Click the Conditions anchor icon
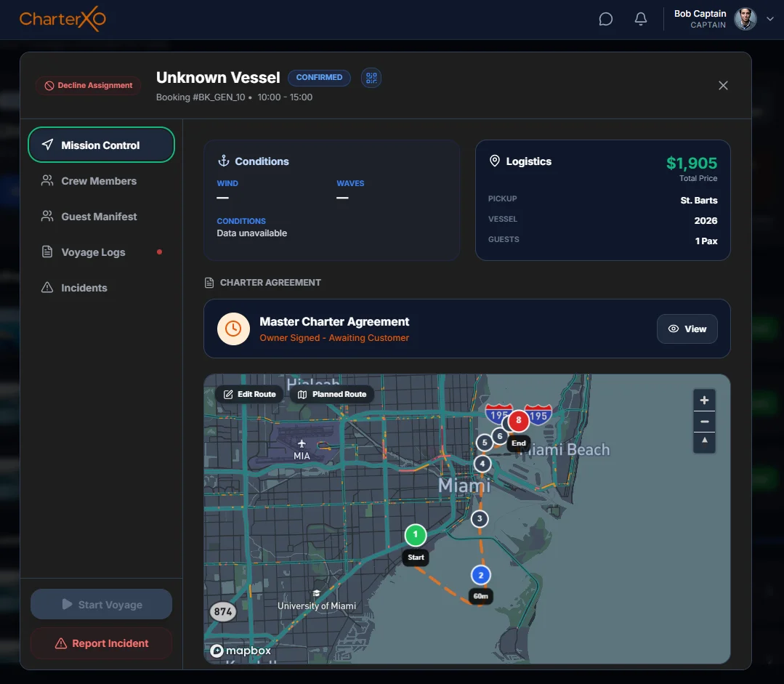Screen dimensions: 784x684 [224, 161]
